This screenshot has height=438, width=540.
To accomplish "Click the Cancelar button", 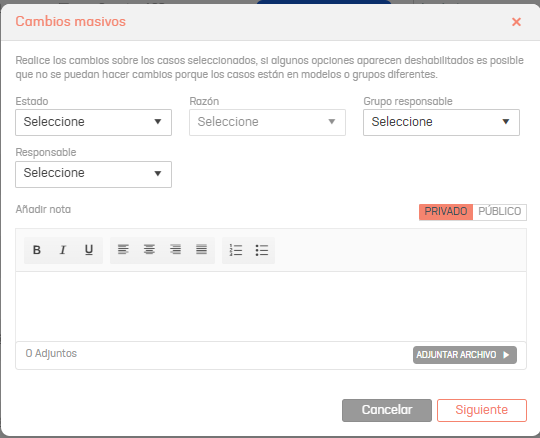I will [387, 410].
